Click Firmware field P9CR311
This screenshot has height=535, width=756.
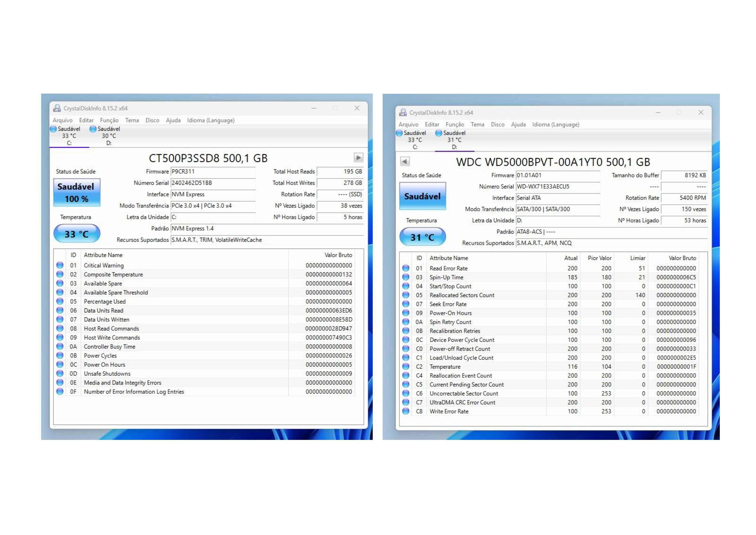point(213,171)
